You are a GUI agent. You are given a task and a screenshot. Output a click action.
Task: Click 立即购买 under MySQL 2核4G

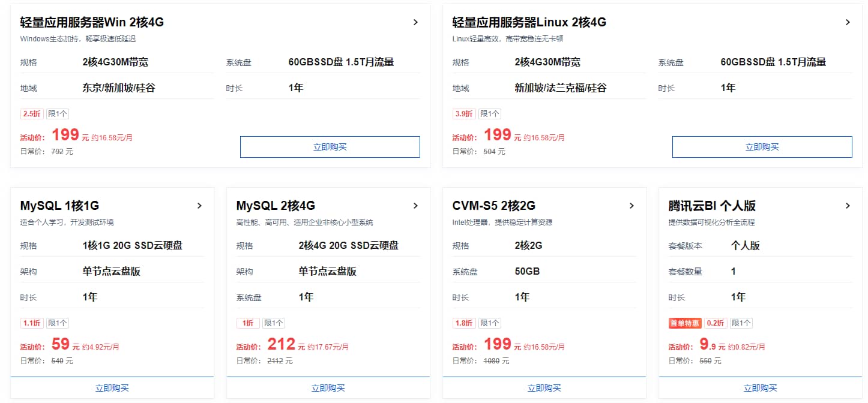[328, 388]
